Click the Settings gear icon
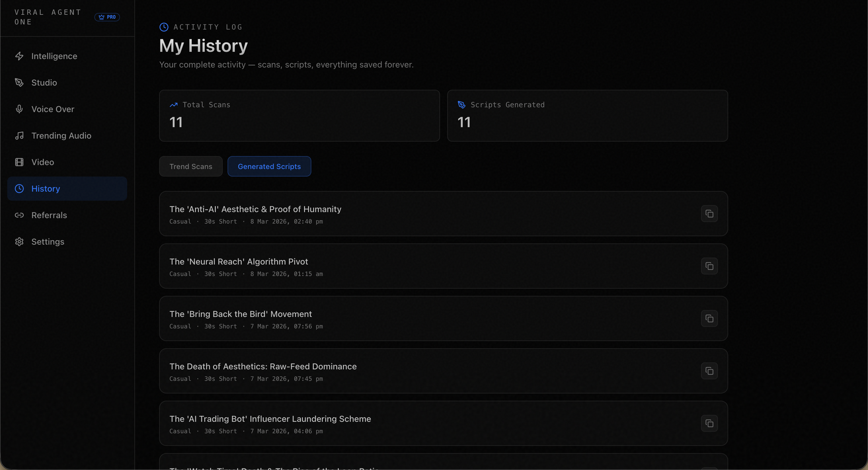868x470 pixels. (19, 242)
